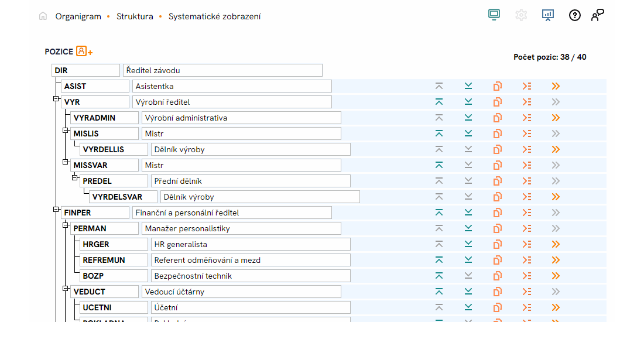This screenshot has height=363, width=644.
Task: Click the Systematické zobrazení breadcrumb link
Action: pyautogui.click(x=214, y=16)
